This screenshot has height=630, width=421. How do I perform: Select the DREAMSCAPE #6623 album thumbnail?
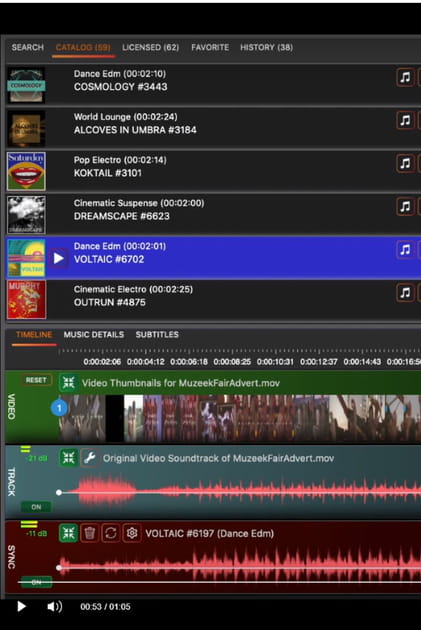pyautogui.click(x=27, y=215)
